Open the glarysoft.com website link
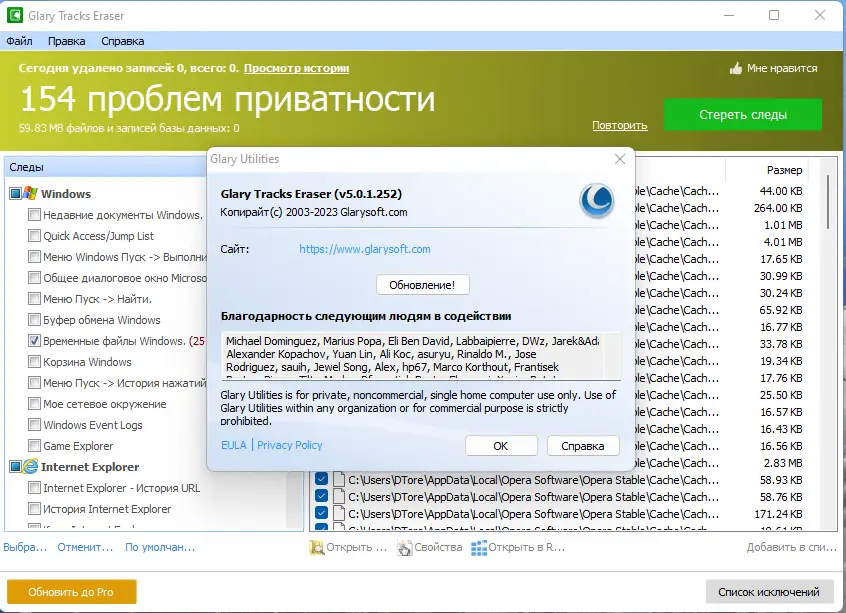 click(365, 249)
